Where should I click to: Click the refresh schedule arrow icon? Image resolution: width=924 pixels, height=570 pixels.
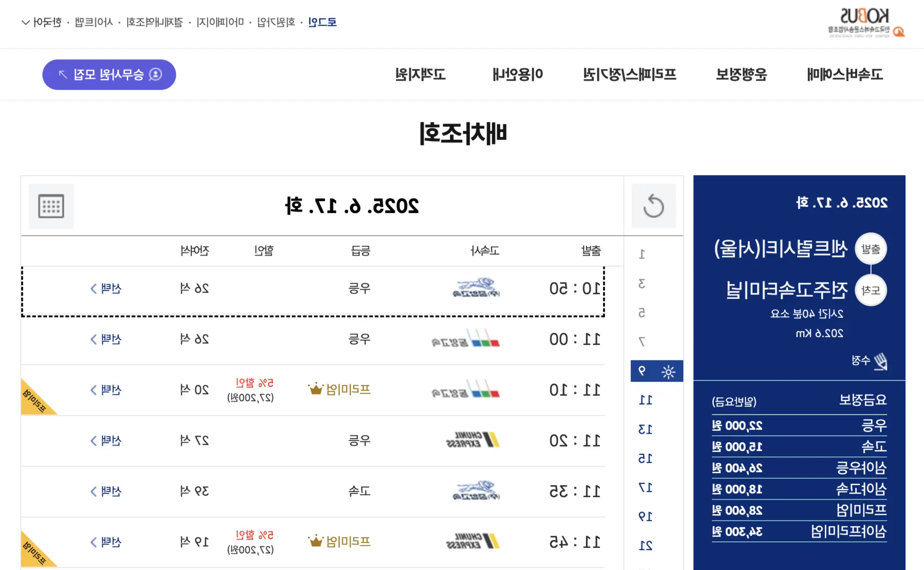pyautogui.click(x=653, y=206)
